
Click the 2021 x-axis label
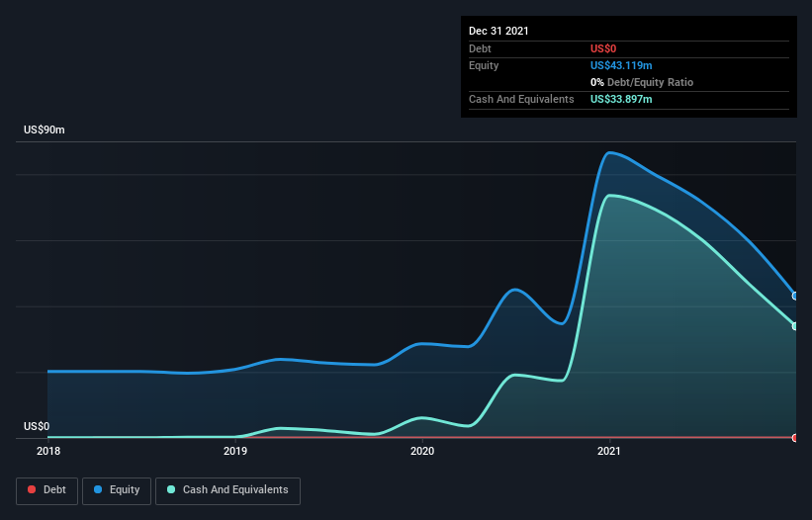point(609,451)
